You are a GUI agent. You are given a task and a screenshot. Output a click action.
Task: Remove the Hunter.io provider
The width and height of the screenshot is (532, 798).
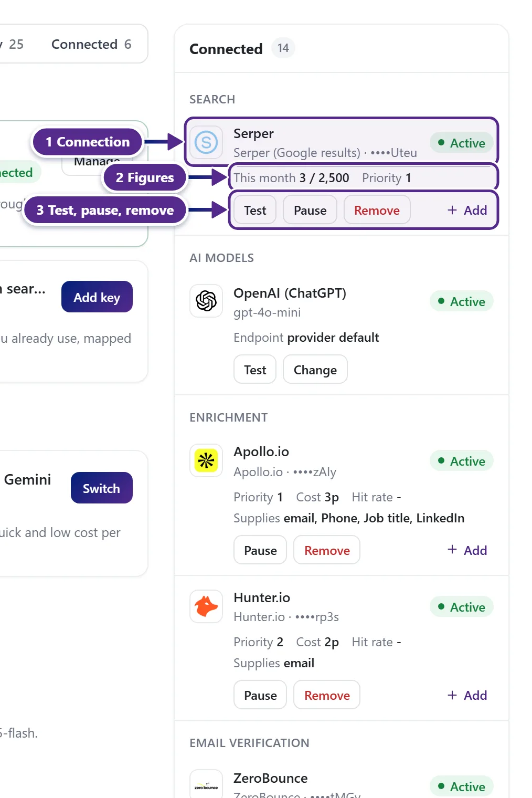327,695
